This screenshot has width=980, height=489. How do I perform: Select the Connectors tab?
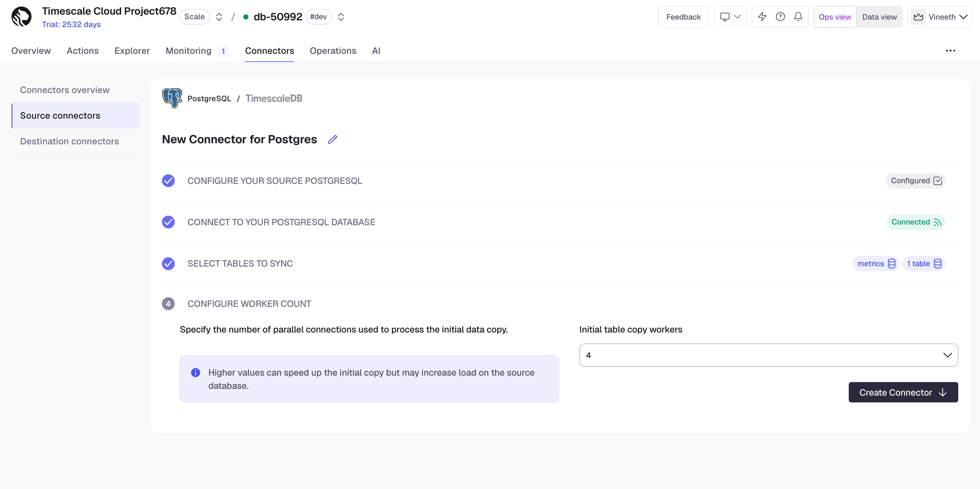coord(269,51)
